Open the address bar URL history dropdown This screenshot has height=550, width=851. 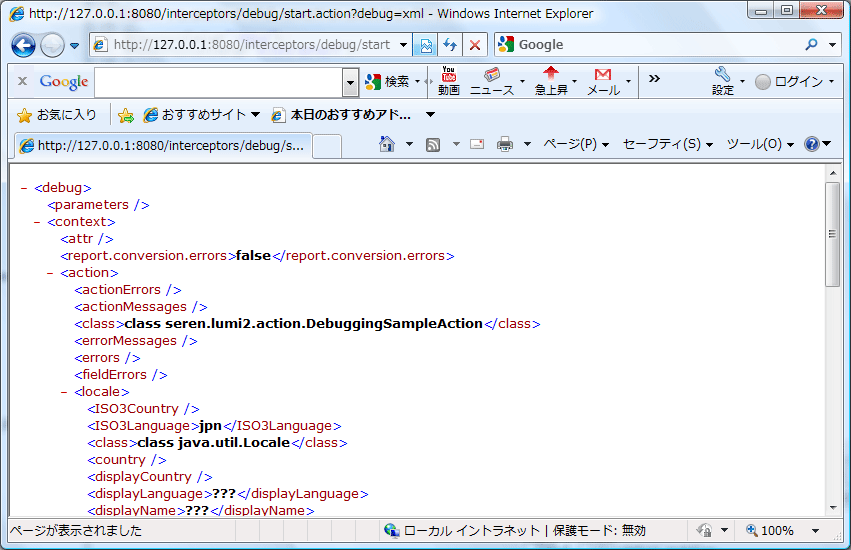point(403,45)
